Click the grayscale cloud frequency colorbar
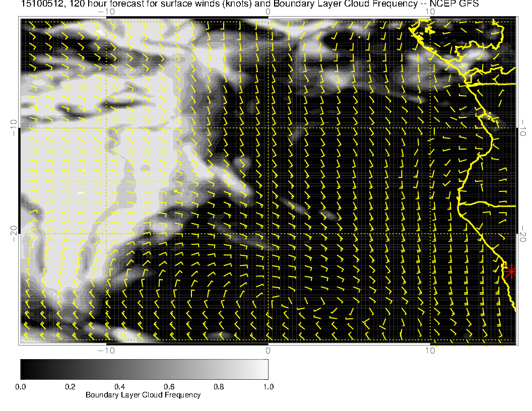This screenshot has height=411, width=532. pyautogui.click(x=144, y=369)
